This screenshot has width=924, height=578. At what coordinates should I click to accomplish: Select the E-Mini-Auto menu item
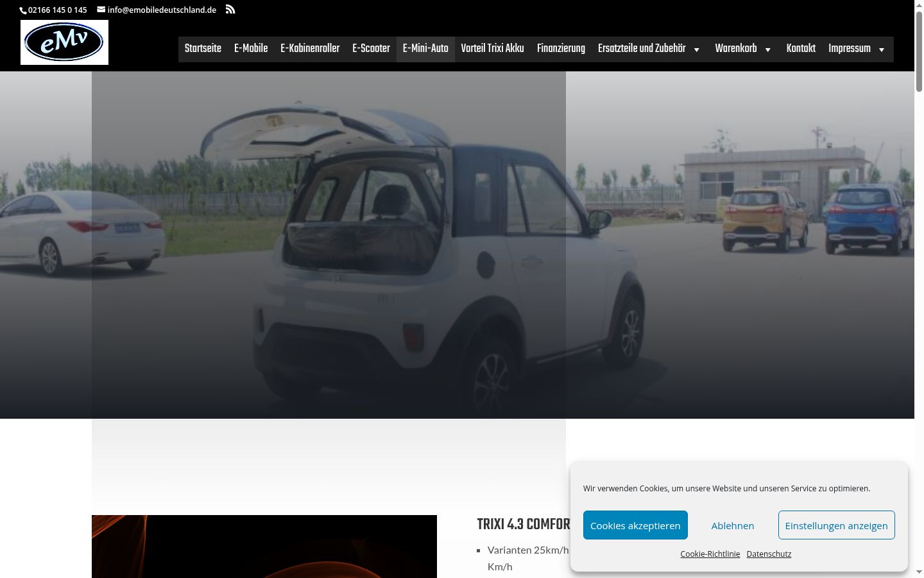pos(425,49)
